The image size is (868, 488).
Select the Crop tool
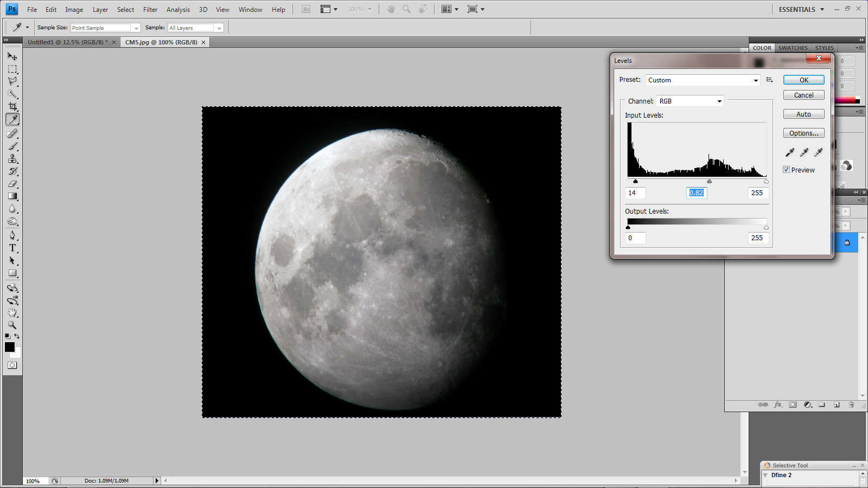pyautogui.click(x=12, y=106)
